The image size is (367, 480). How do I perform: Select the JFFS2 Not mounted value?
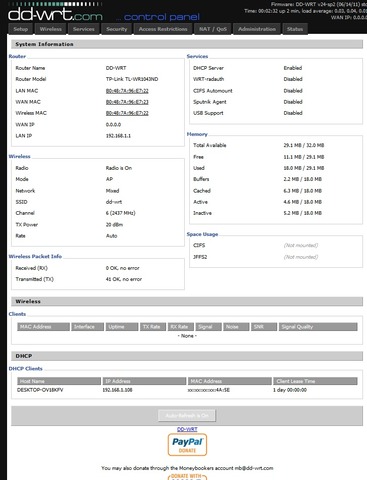[301, 257]
